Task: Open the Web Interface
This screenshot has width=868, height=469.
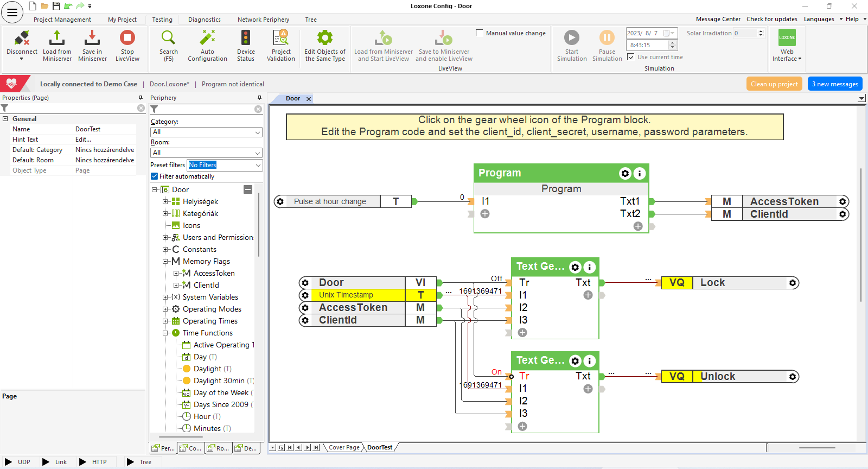Action: [787, 39]
